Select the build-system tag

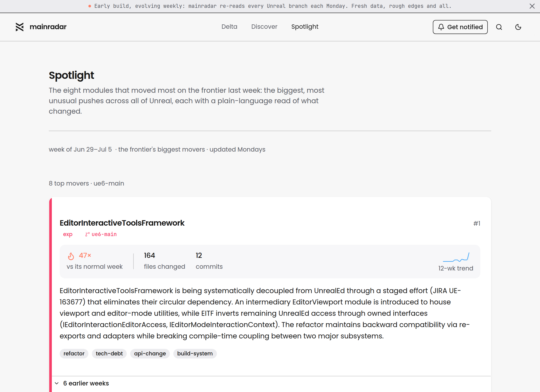[x=195, y=354]
